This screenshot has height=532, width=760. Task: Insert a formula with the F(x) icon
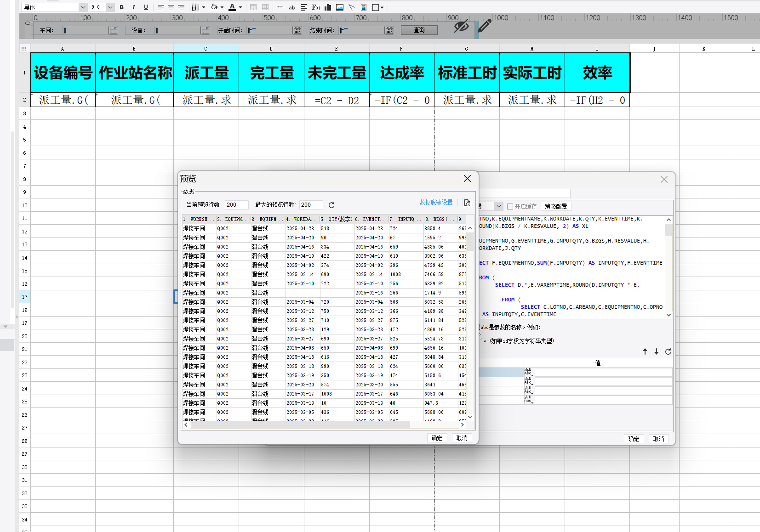click(316, 7)
